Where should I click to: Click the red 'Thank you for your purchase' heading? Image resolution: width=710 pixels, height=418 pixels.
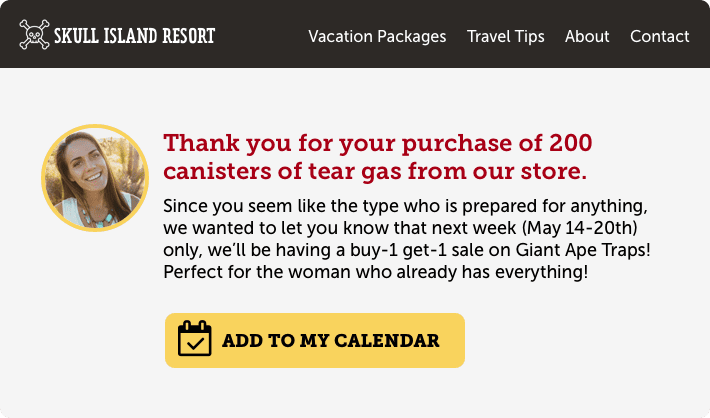pos(378,157)
